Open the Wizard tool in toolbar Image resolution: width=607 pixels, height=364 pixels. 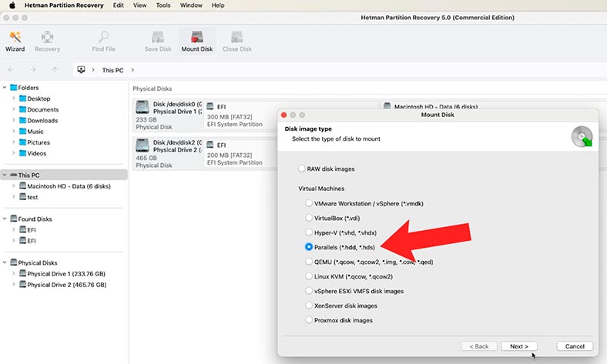pyautogui.click(x=15, y=37)
